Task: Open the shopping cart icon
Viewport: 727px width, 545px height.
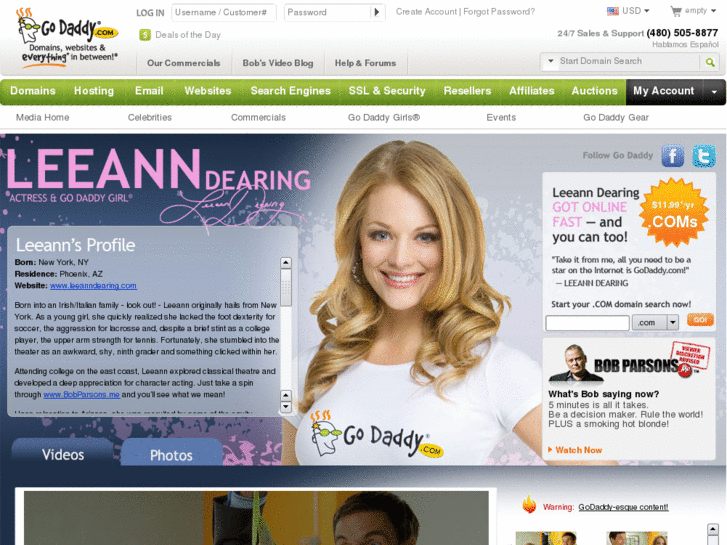Action: pos(676,11)
